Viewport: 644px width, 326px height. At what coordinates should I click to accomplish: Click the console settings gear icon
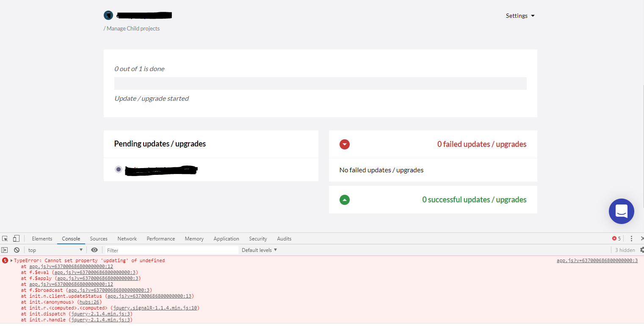(641, 250)
